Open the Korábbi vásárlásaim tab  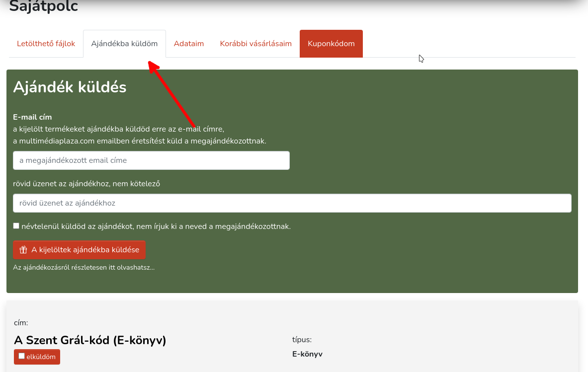coord(255,44)
